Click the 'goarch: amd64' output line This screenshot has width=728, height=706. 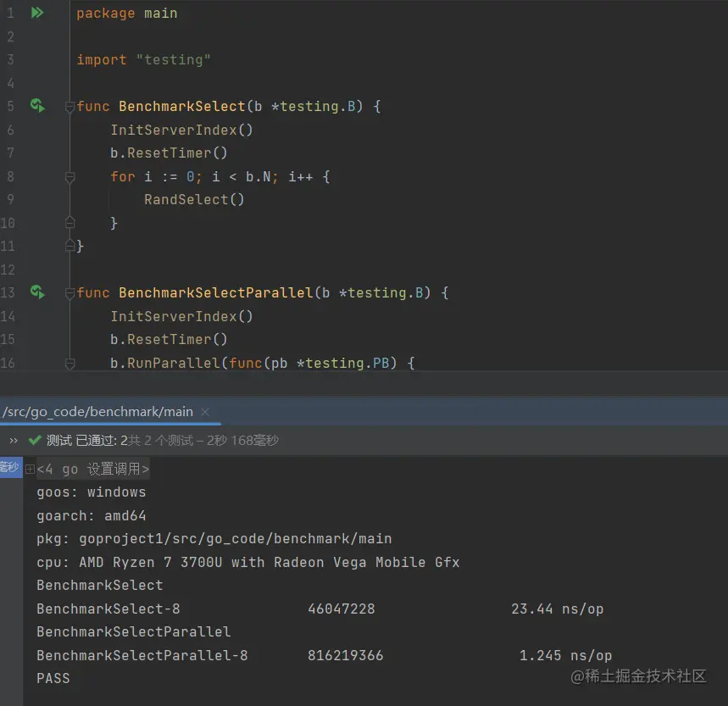[92, 515]
